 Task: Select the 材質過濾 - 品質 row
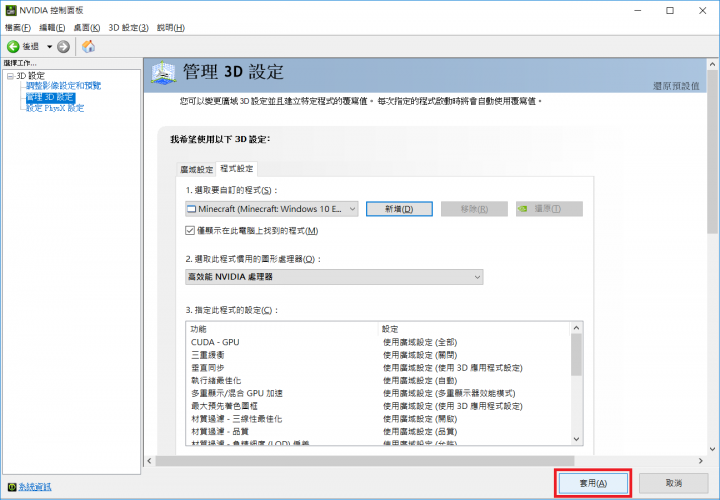click(377, 432)
